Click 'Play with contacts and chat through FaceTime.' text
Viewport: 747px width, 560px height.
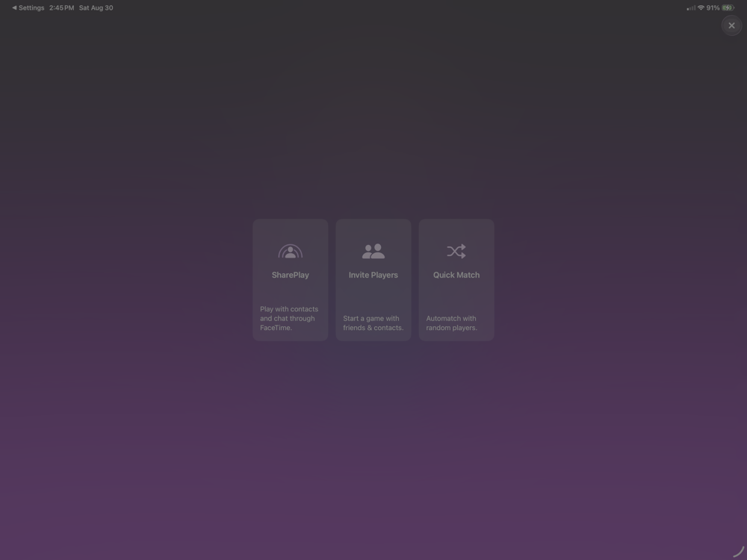(289, 318)
